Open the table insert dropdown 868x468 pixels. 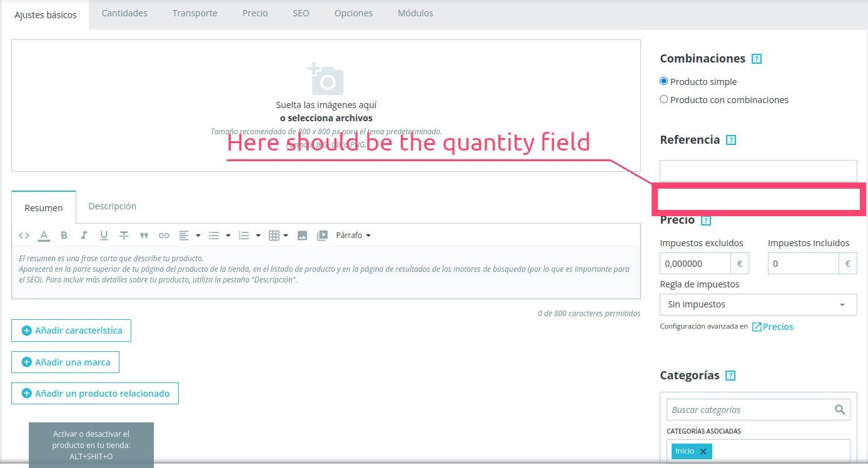(278, 236)
